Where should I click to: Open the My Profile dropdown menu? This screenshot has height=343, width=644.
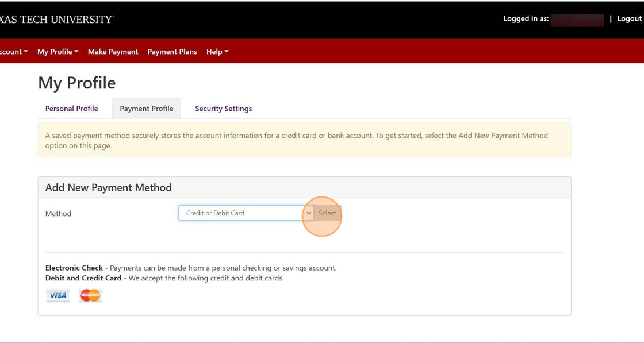point(58,52)
